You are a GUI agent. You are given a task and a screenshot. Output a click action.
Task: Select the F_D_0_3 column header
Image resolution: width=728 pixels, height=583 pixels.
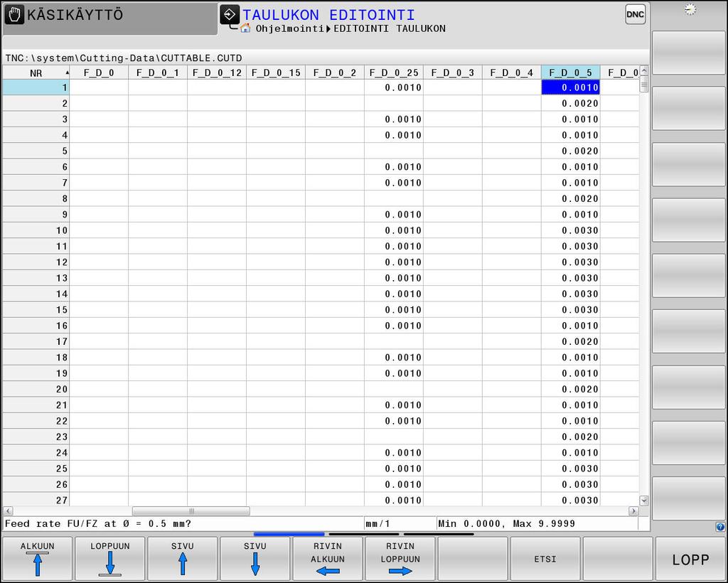pos(453,73)
